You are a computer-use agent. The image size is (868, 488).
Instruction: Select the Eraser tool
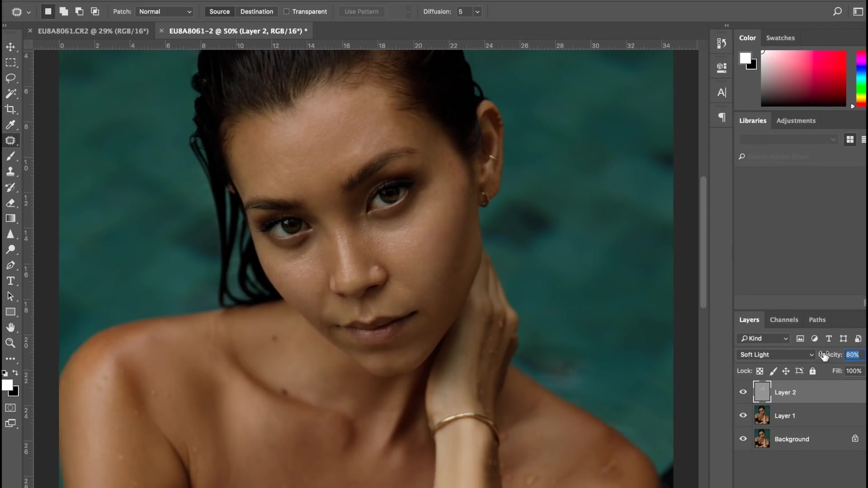10,203
